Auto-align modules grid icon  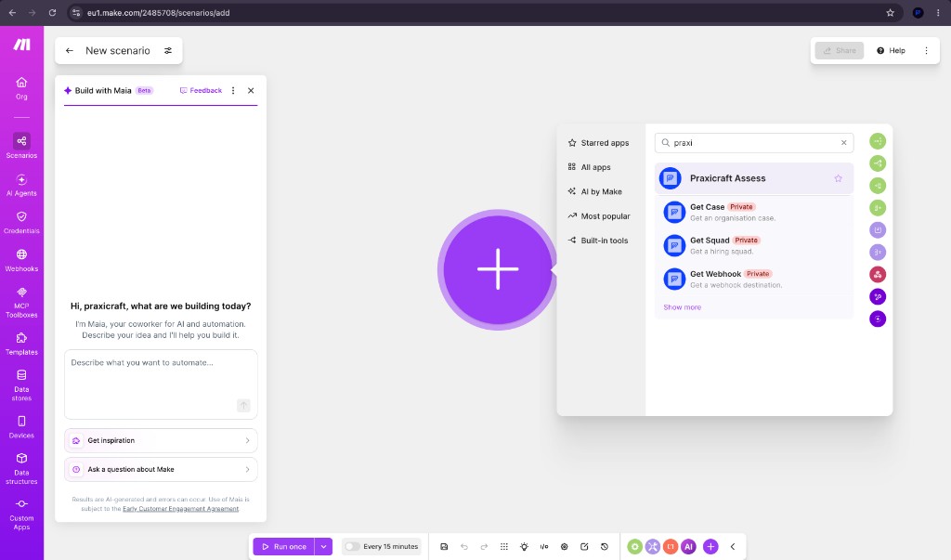click(504, 547)
